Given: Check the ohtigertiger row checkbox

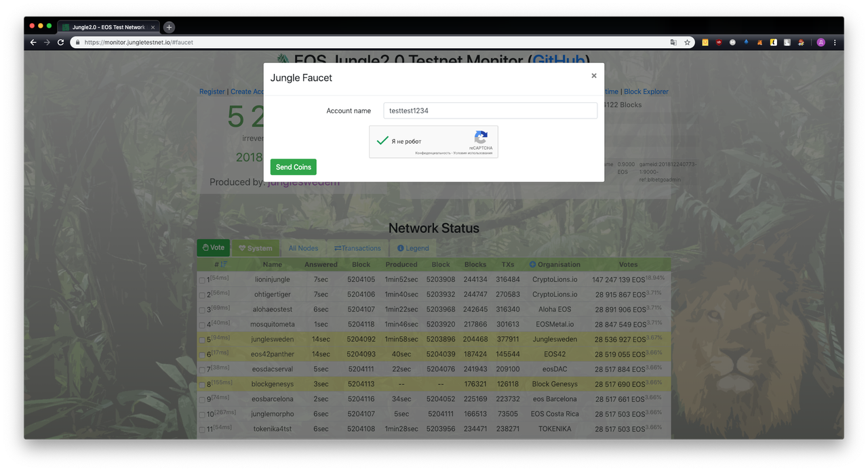Looking at the screenshot, I should [x=202, y=295].
